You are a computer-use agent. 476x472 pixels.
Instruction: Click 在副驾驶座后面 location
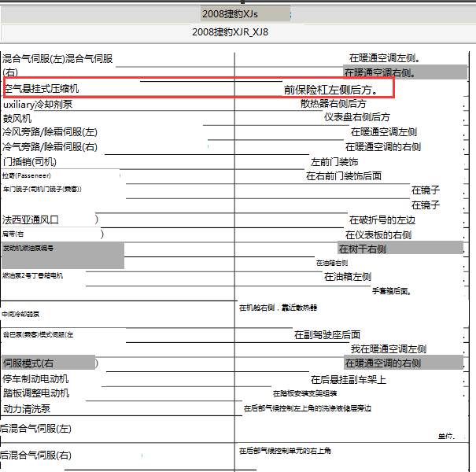(x=327, y=335)
